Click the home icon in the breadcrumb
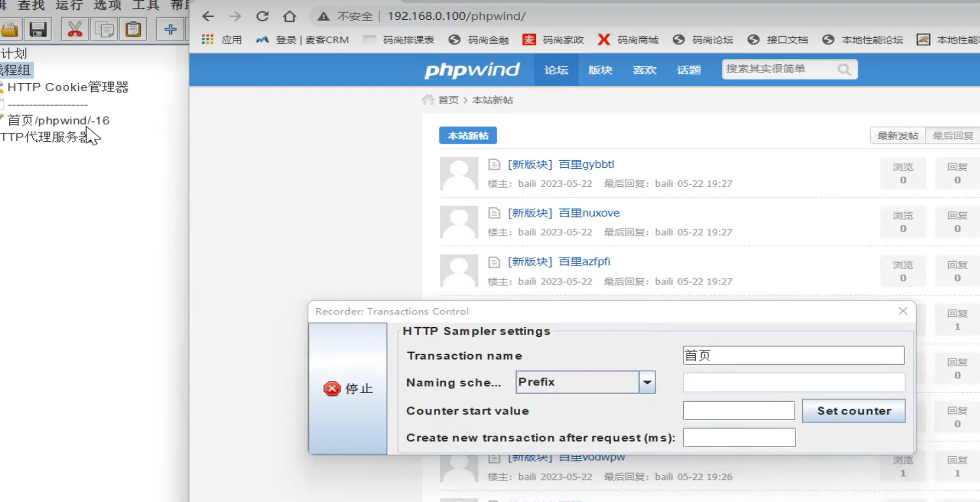The height and width of the screenshot is (502, 980). tap(428, 100)
